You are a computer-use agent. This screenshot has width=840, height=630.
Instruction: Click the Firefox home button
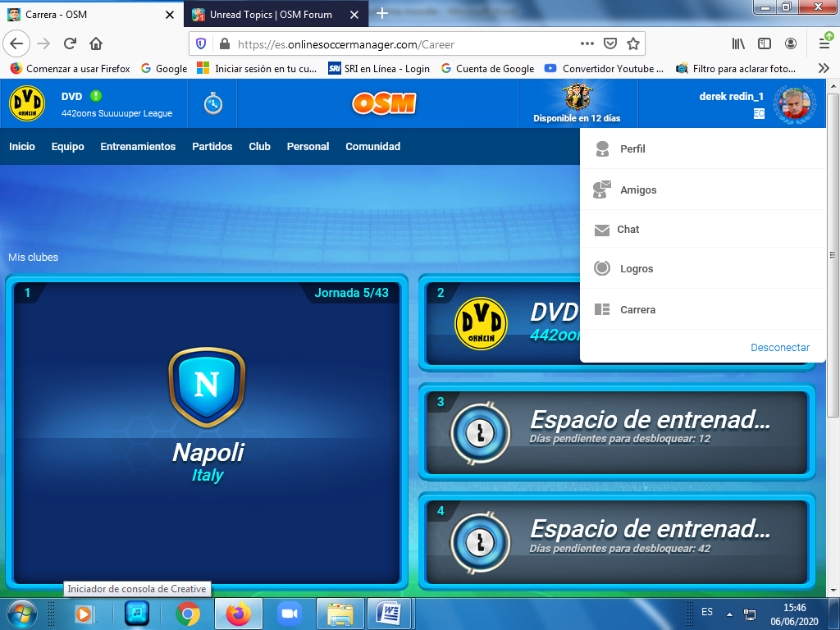click(96, 43)
